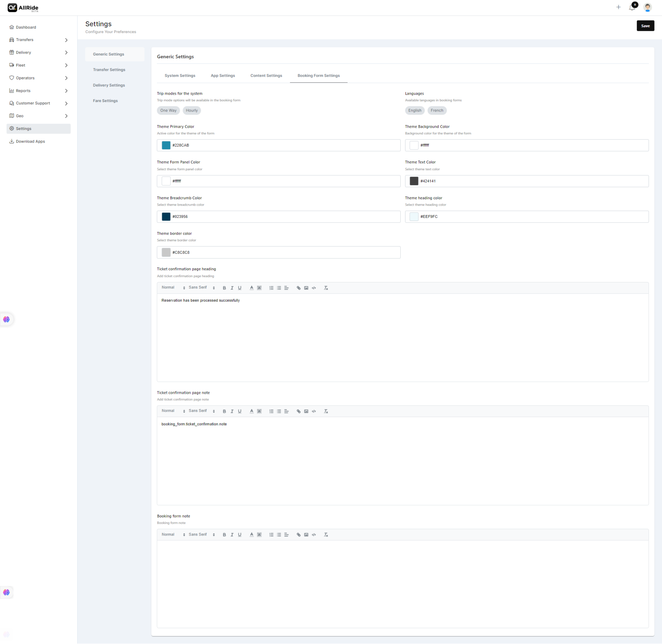662x644 pixels.
Task: Click the code-view icon in the ticket heading toolbar
Action: (314, 288)
